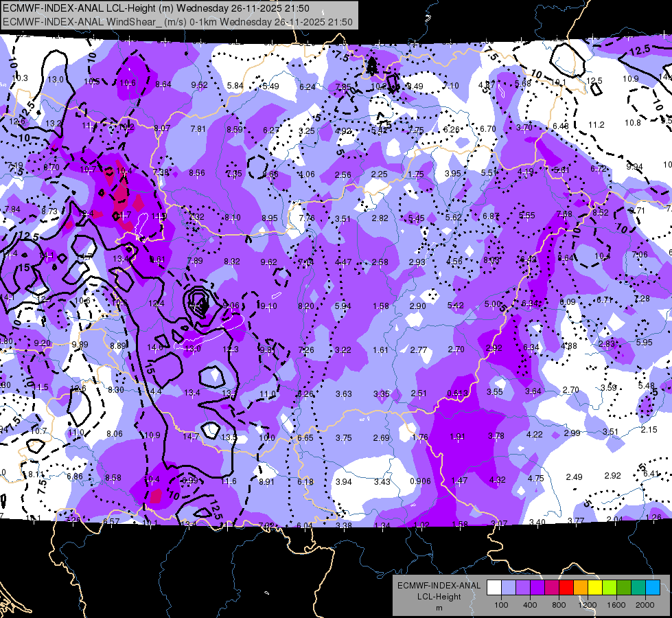Click the grid value '1.61'
The height and width of the screenshot is (618, 672).
tap(380, 350)
